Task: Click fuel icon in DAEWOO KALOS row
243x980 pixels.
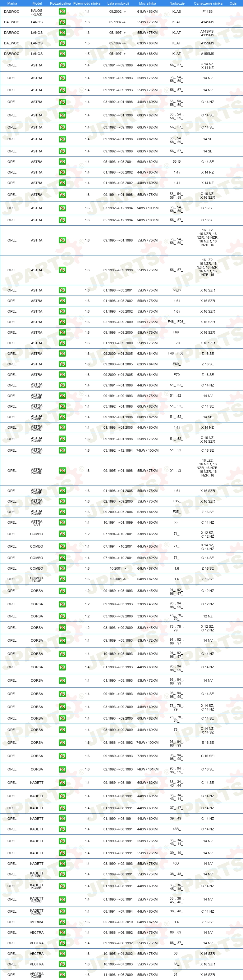Action: click(x=62, y=11)
